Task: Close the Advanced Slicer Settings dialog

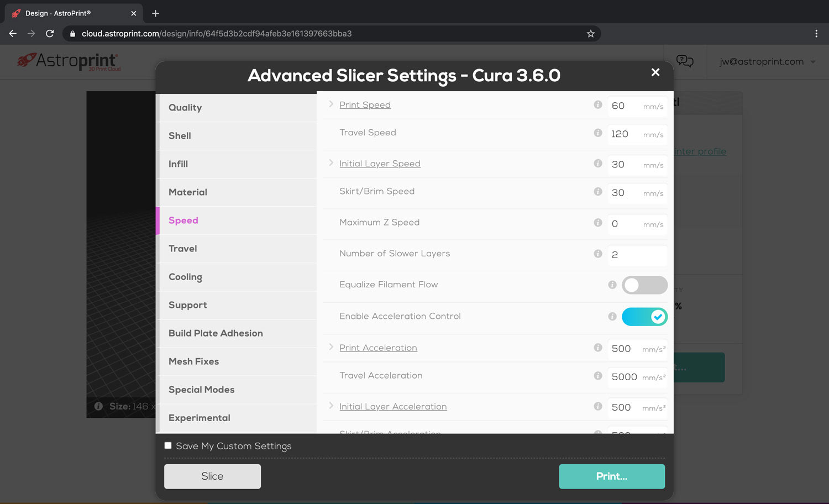Action: tap(655, 72)
